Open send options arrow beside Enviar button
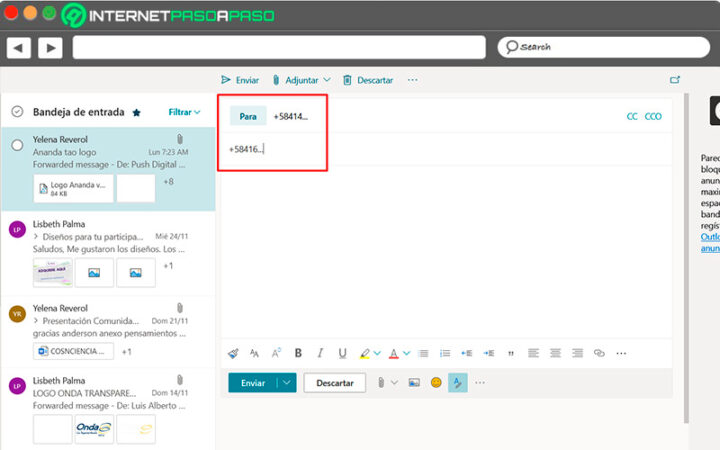The image size is (720, 450). [287, 382]
